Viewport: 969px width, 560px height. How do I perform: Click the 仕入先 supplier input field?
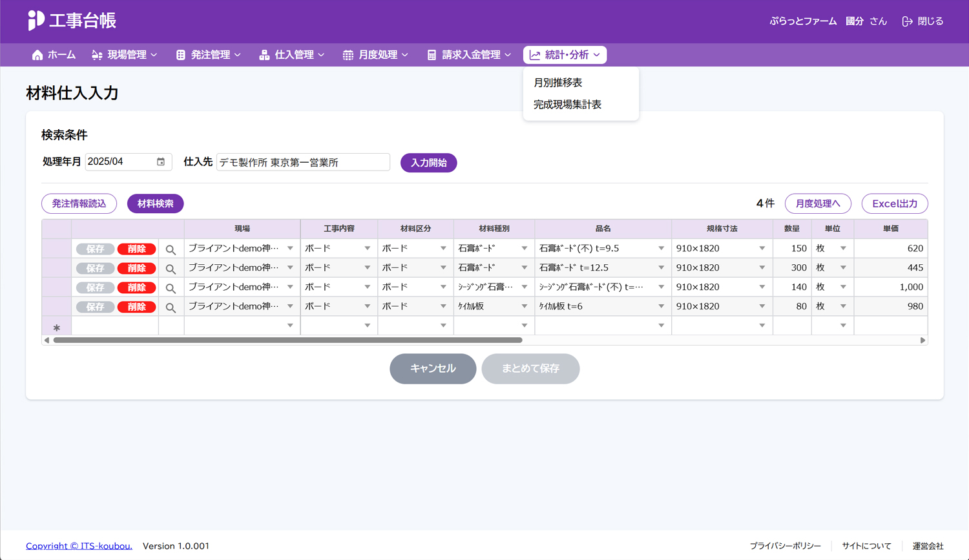click(303, 162)
